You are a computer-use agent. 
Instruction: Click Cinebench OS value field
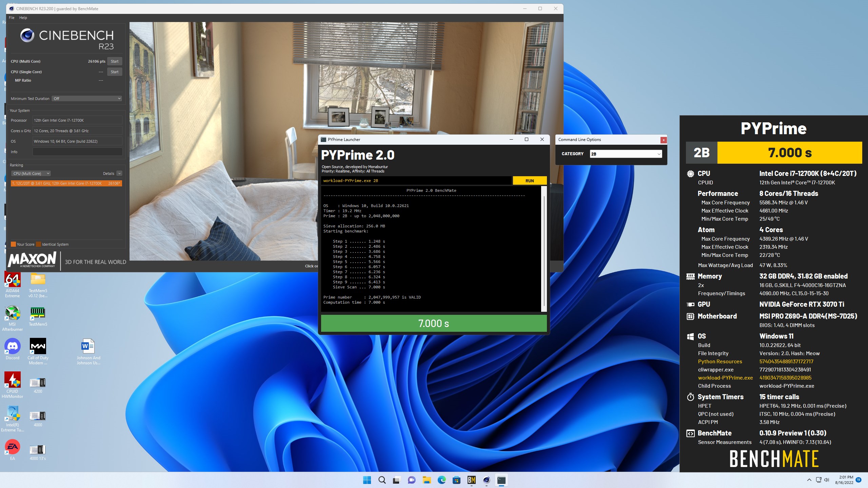pos(77,141)
